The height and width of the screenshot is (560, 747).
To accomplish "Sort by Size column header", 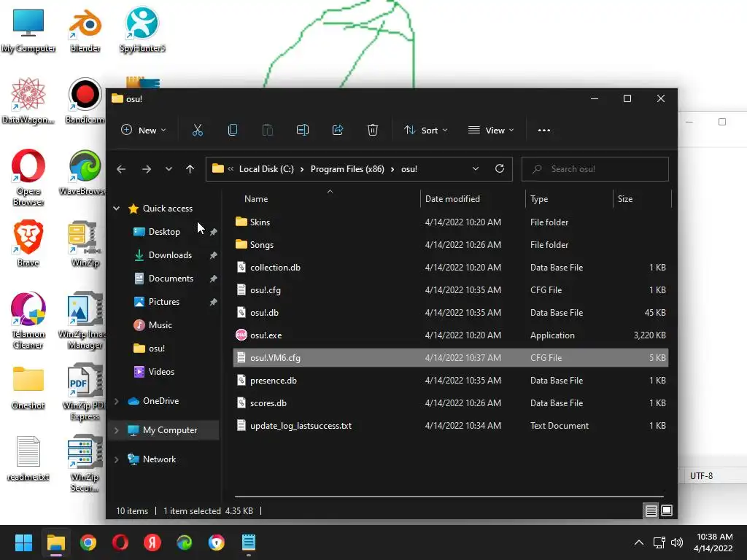I will (642, 199).
